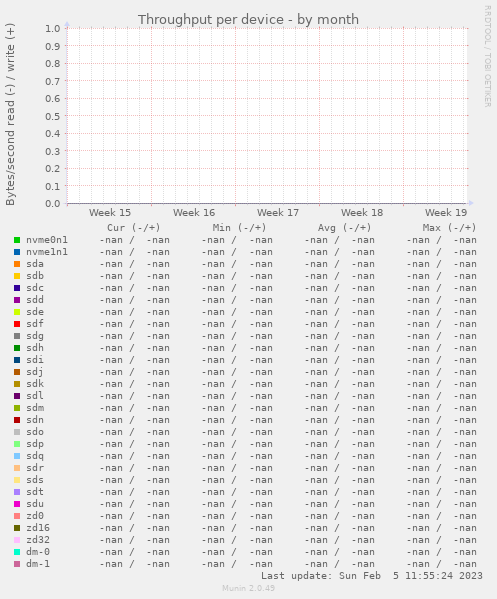Click the Week 15 axis label
This screenshot has width=497, height=599.
pyautogui.click(x=110, y=213)
